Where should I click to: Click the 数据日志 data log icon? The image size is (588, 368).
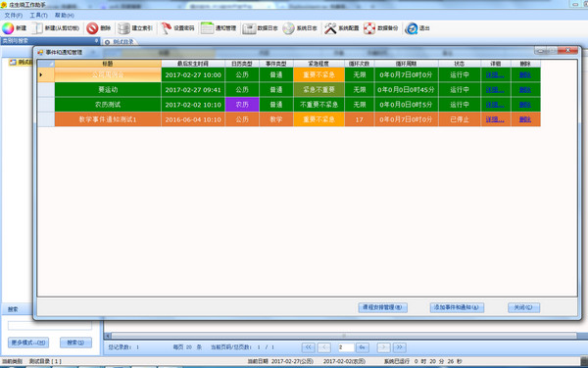coord(249,28)
